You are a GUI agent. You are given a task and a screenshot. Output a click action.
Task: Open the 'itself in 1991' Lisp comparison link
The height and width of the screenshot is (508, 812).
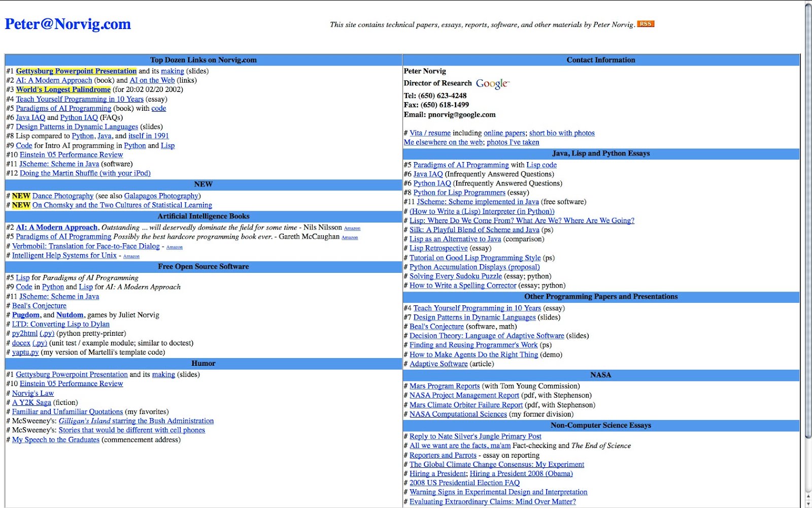(149, 136)
